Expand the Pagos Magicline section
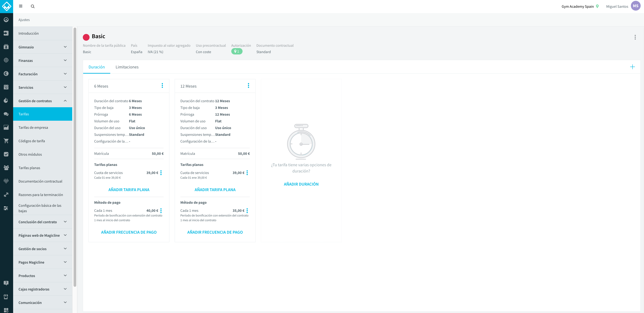The height and width of the screenshot is (313, 644). pyautogui.click(x=42, y=262)
